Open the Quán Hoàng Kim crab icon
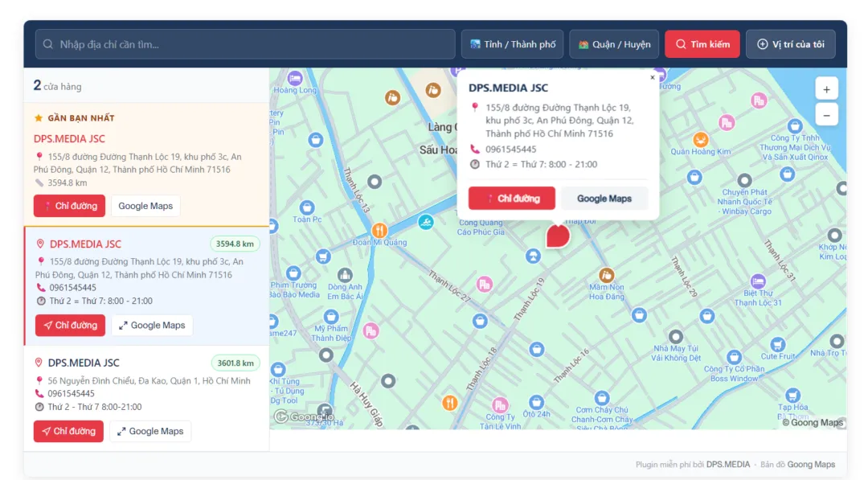 (702, 138)
